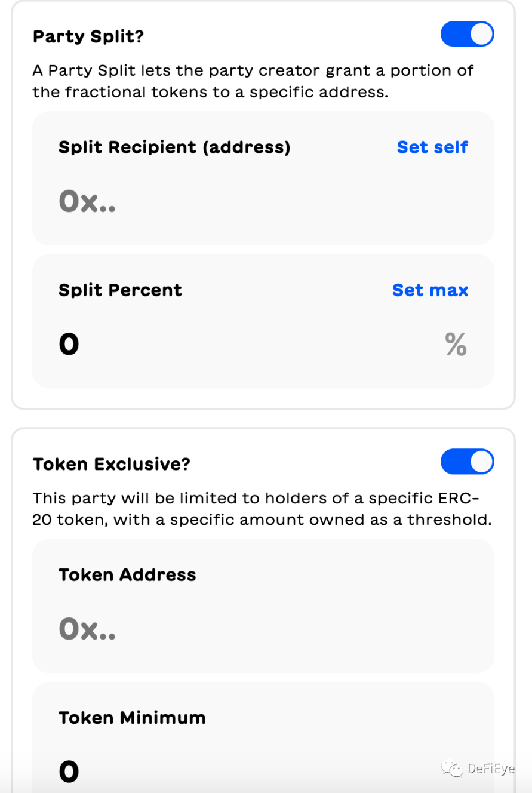Click the Party Split description paragraph
Screen dimensions: 532x793
pos(253,81)
